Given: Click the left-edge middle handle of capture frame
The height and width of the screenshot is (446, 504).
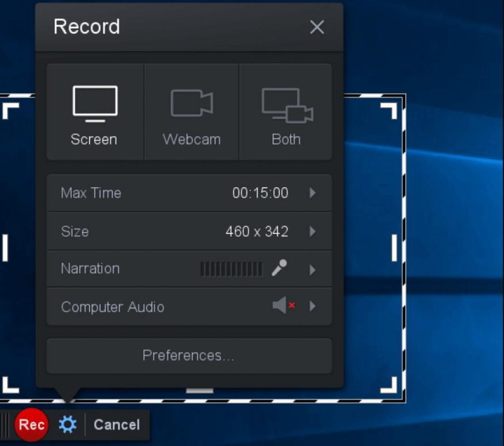Looking at the screenshot, I should coord(5,248).
